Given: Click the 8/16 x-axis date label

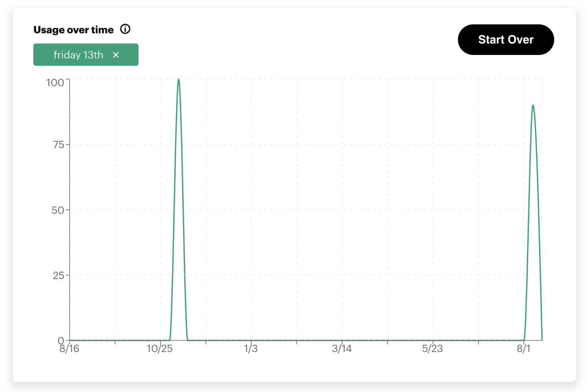Looking at the screenshot, I should coord(69,349).
